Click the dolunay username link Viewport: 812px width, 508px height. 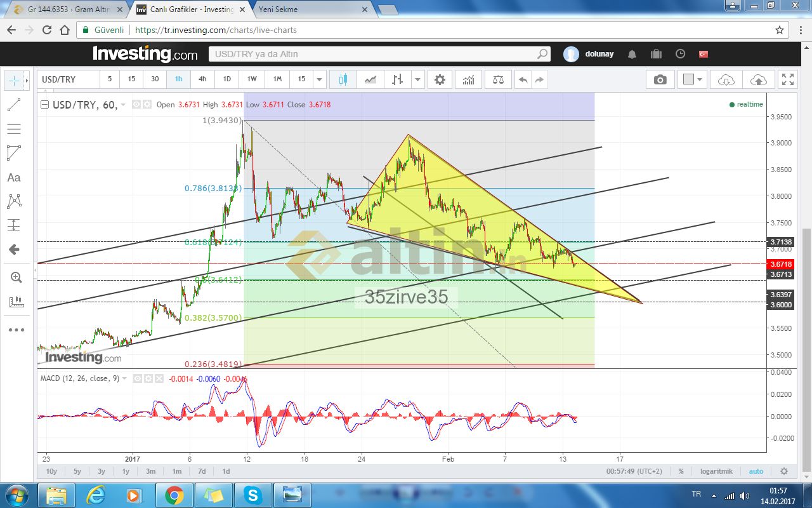(x=598, y=54)
